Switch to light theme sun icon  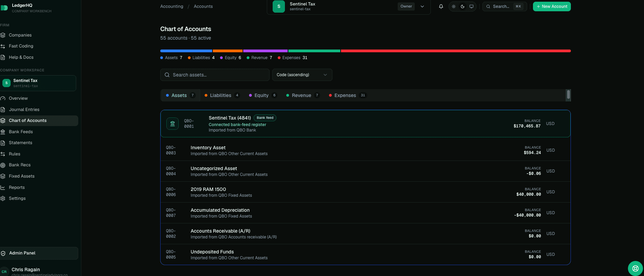454,6
